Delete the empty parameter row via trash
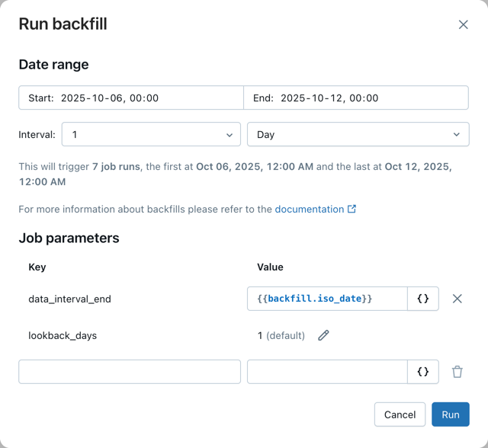 (x=457, y=372)
